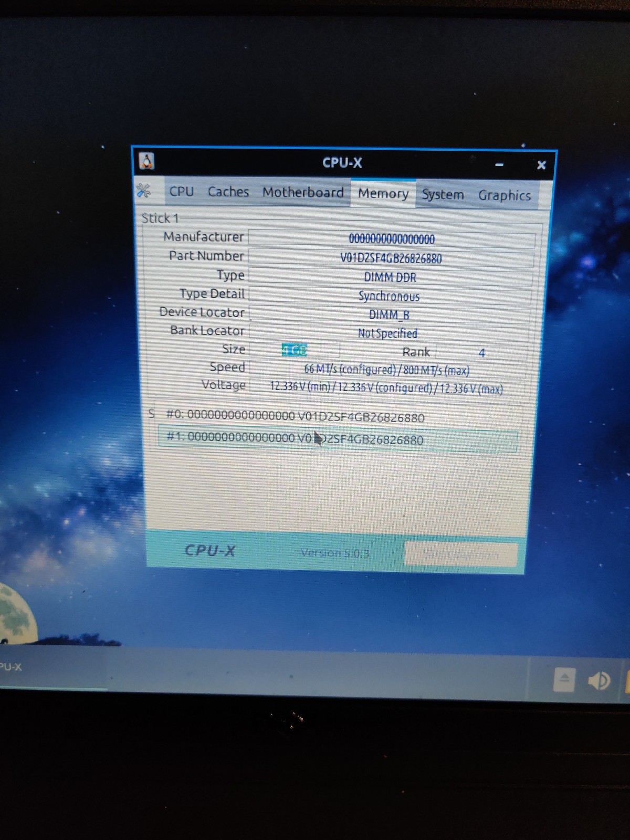Open the settings wrench-and-screwdriver icon
This screenshot has width=630, height=840.
[x=143, y=190]
